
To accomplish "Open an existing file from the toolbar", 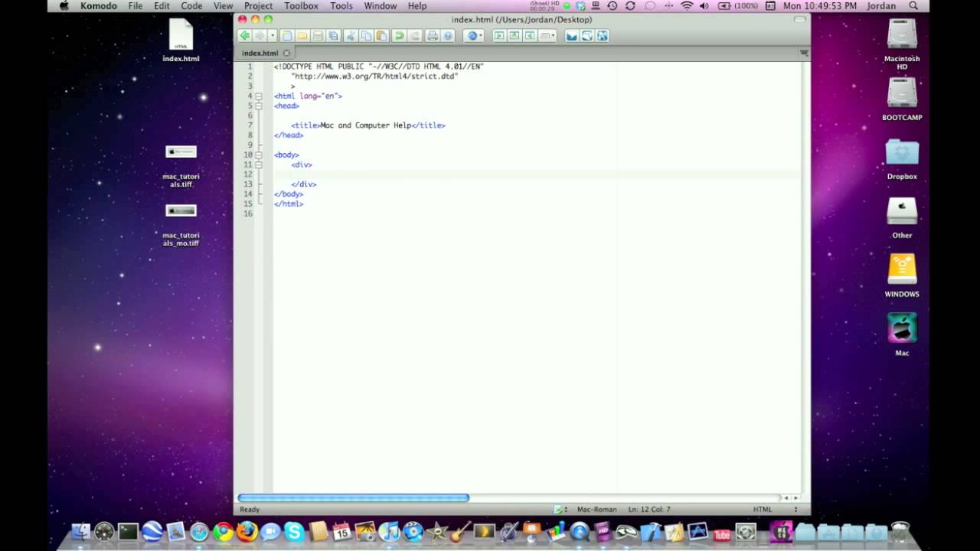I will pos(303,35).
